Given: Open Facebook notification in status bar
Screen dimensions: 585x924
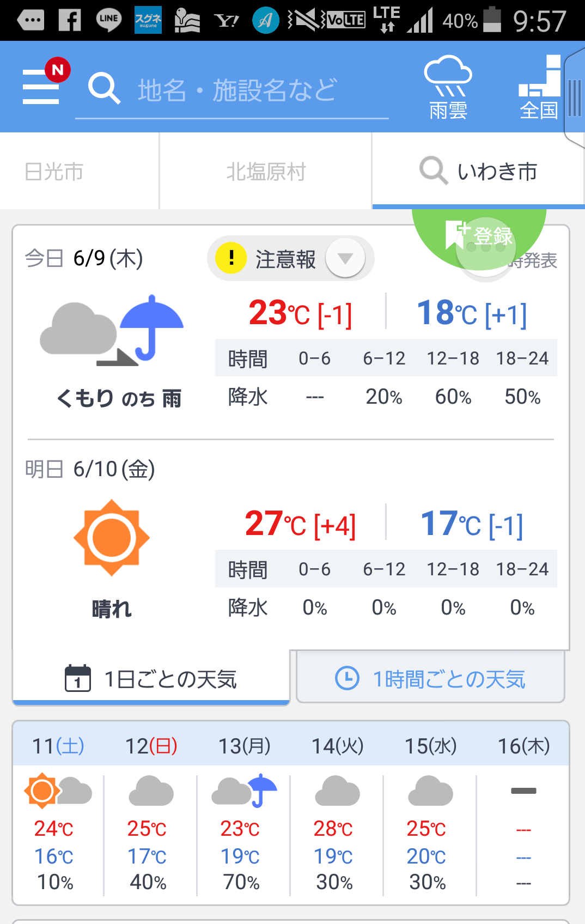Looking at the screenshot, I should click(70, 20).
